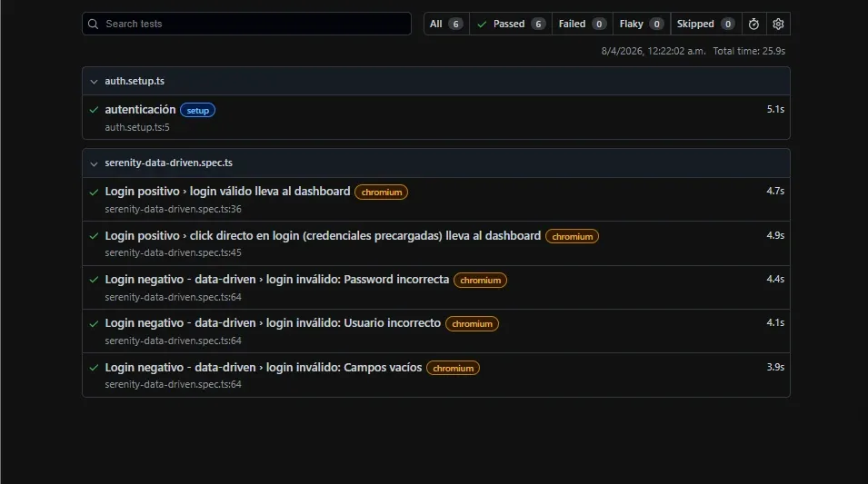The image size is (868, 484).
Task: Click spec.ts:64 under Password incorrecta
Action: (x=174, y=297)
